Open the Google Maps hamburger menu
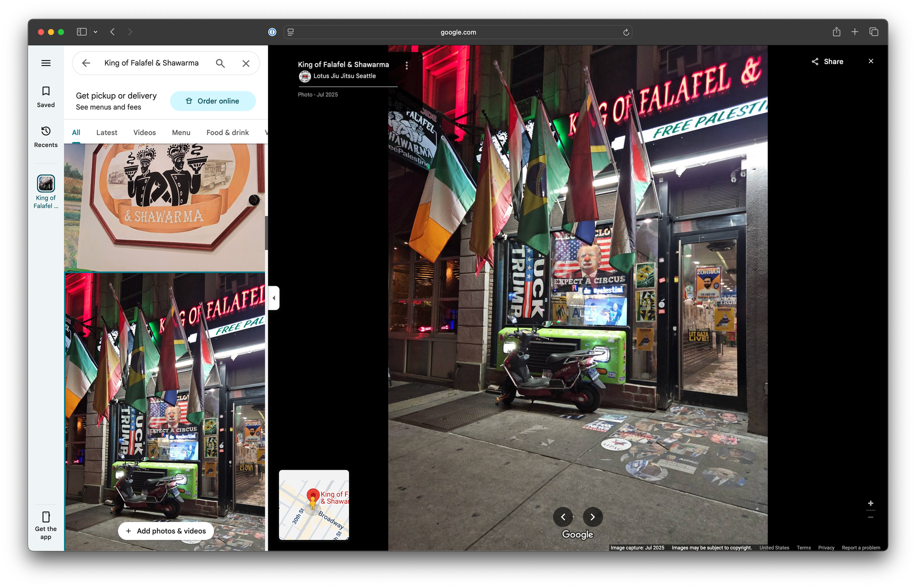This screenshot has height=588, width=916. [x=46, y=63]
